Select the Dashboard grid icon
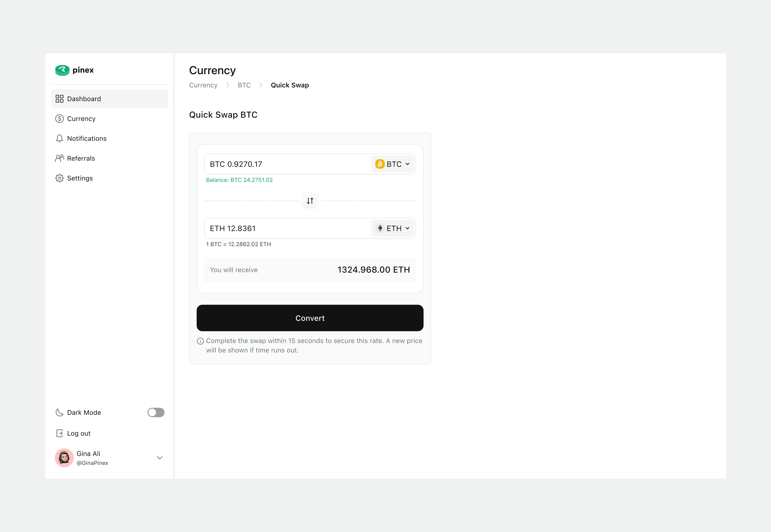Image resolution: width=771 pixels, height=532 pixels. pyautogui.click(x=60, y=99)
